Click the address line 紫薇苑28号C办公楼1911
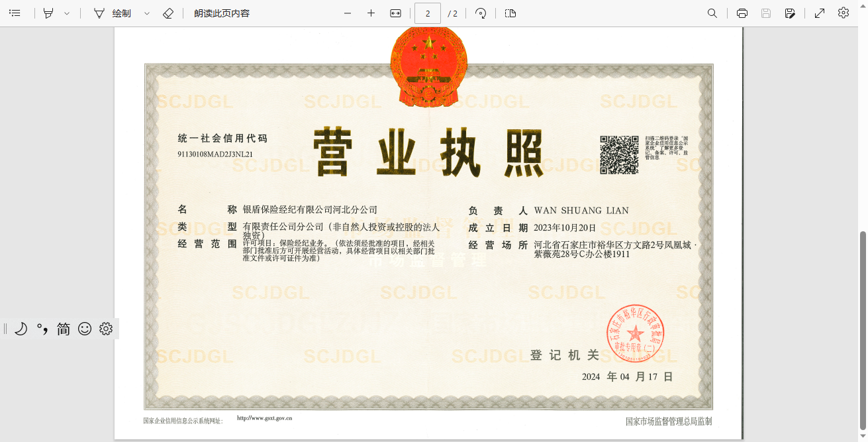868x442 pixels. (581, 254)
